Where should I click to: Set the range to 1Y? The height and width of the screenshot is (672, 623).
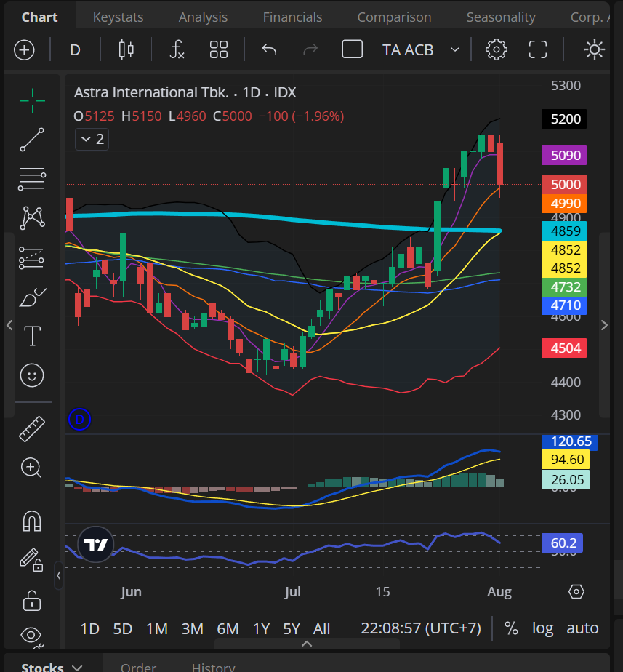(x=262, y=628)
